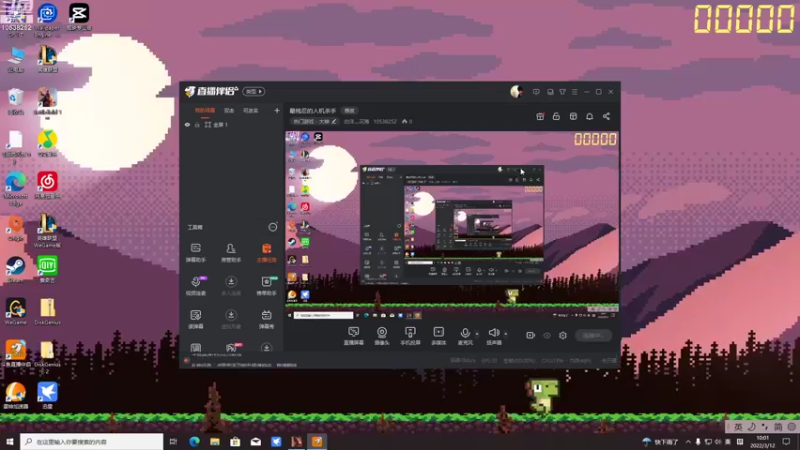
Task: Open the CapCut desktop shortcut
Action: coord(79,16)
